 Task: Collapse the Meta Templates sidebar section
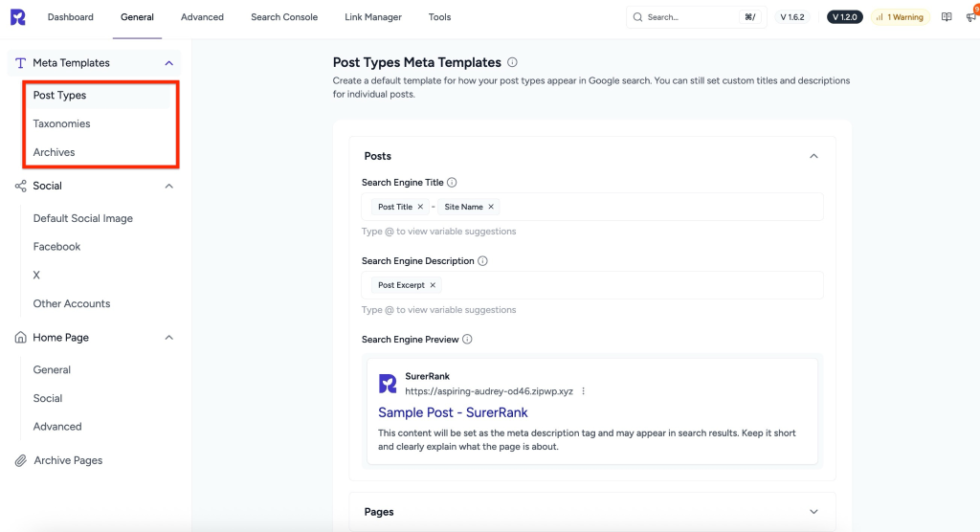click(x=169, y=63)
